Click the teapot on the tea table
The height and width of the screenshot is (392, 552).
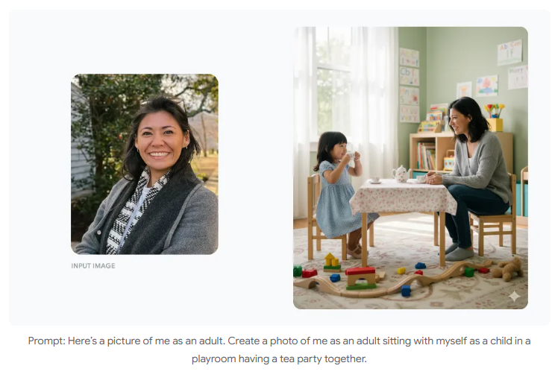pyautogui.click(x=401, y=174)
